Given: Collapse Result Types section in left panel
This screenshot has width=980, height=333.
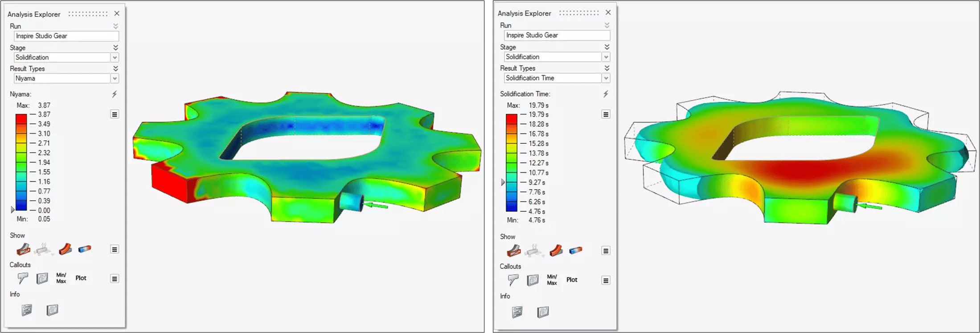Looking at the screenshot, I should [x=115, y=68].
